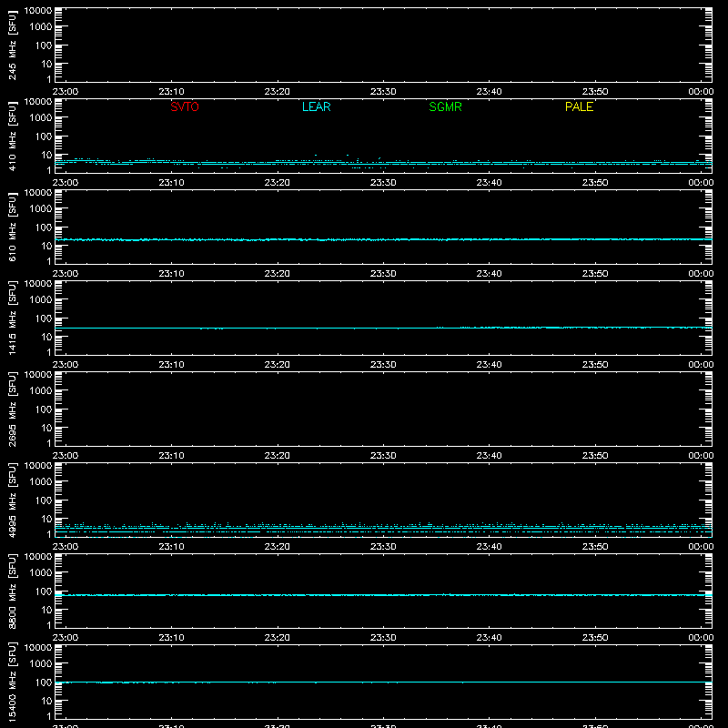
Task: Click 23:30 label under the 245 MHz plot
Action: click(x=383, y=92)
